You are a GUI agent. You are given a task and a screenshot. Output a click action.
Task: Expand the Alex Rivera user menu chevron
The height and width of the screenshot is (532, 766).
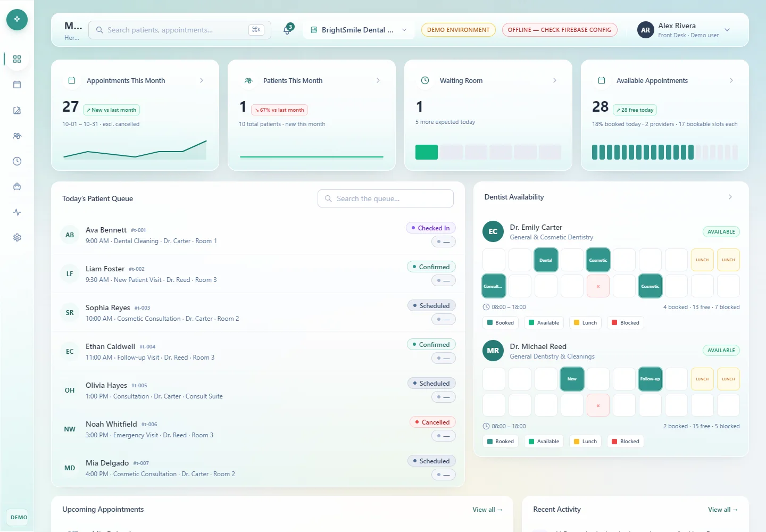[727, 30]
